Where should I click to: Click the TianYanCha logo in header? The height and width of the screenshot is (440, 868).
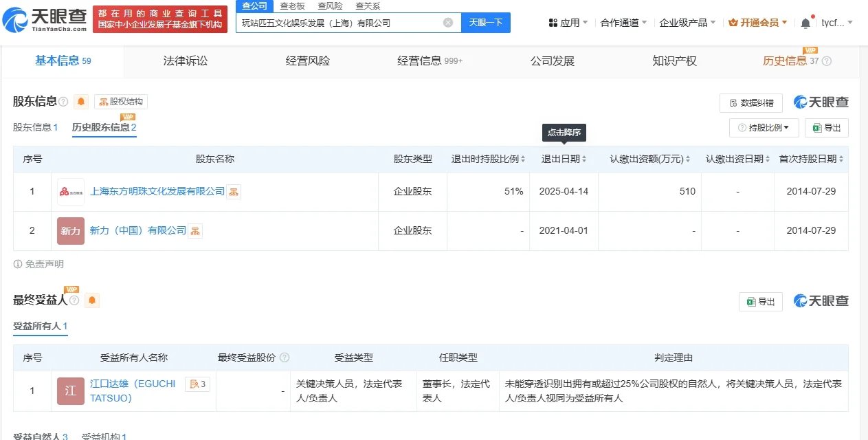(45, 20)
